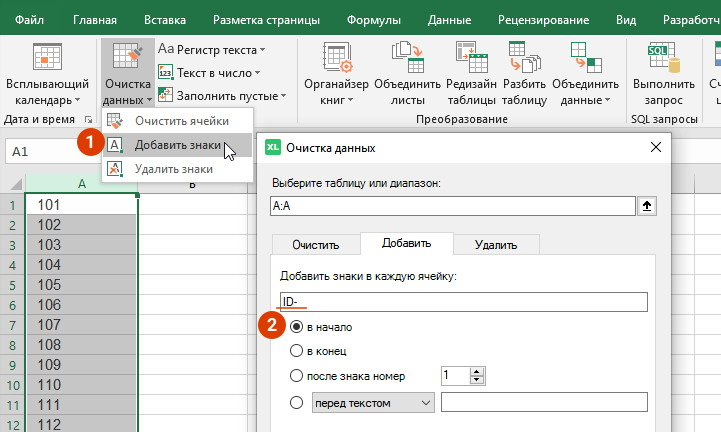This screenshot has height=432, width=721.
Task: Select the 'в начало' radio option
Action: [x=296, y=327]
